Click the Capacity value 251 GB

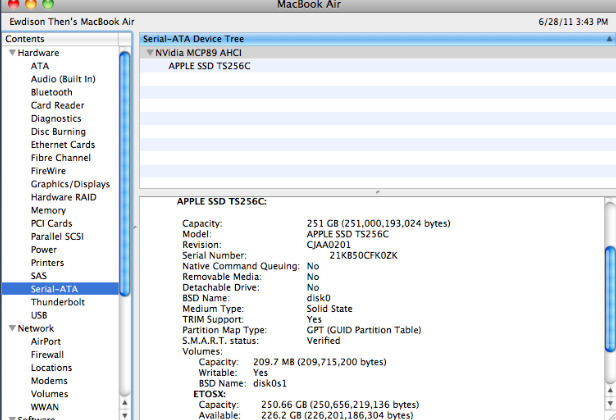click(378, 224)
